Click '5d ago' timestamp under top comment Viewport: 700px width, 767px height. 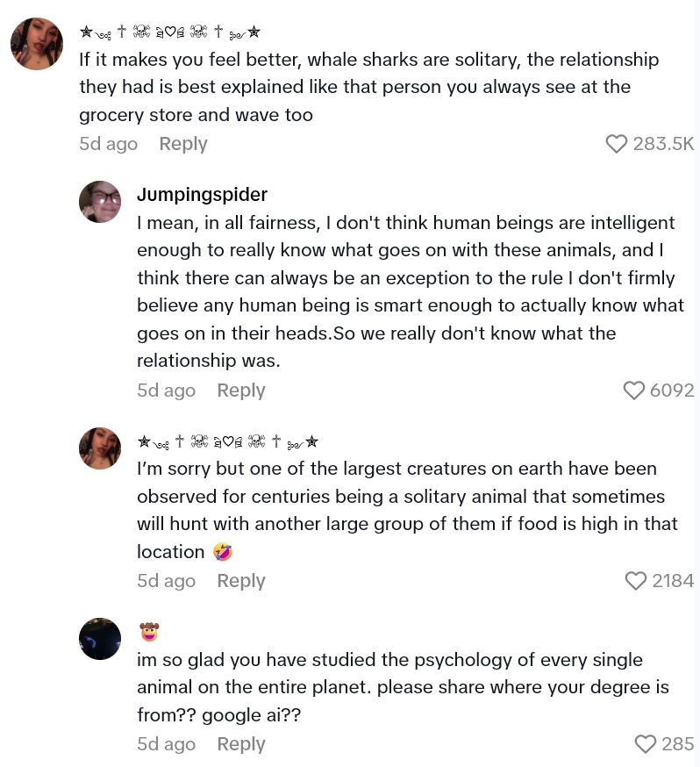point(108,144)
